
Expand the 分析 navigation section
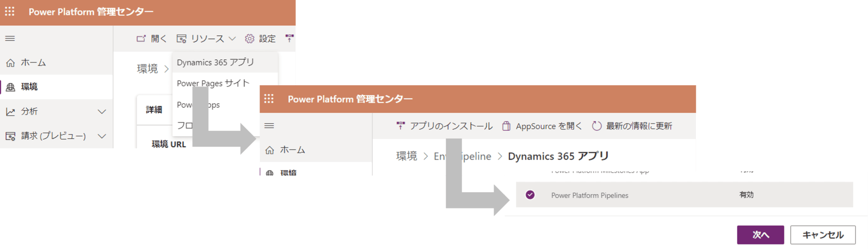click(102, 112)
